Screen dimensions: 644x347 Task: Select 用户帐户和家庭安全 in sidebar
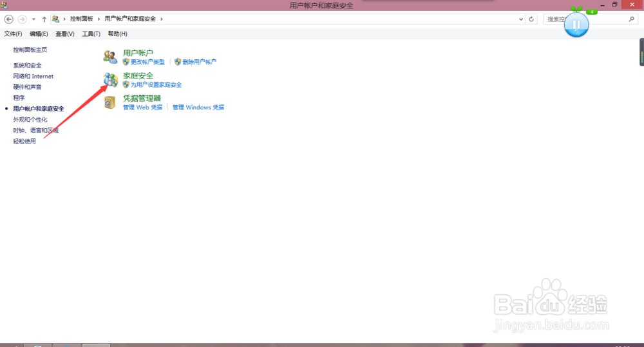pos(39,109)
